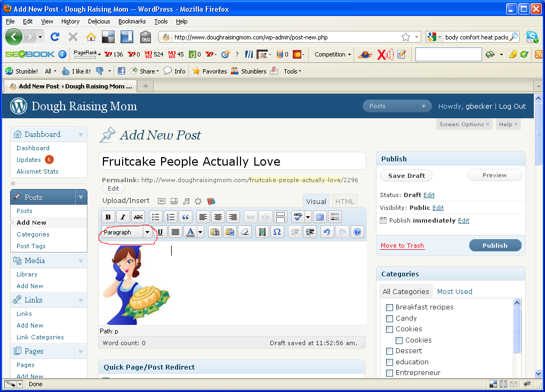
Task: Remove formatting with the eraser
Action: (245, 232)
